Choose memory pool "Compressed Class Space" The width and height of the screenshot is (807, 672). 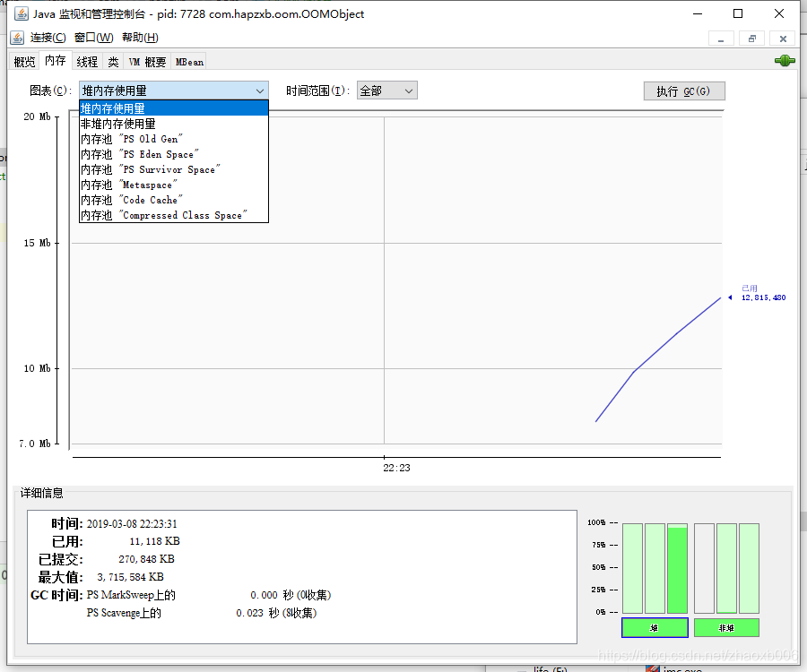[174, 215]
